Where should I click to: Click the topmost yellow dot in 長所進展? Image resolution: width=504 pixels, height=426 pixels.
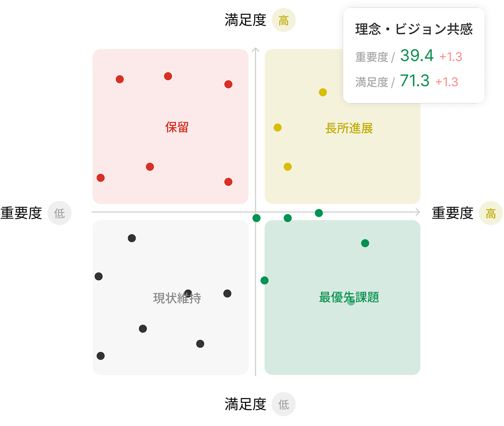pyautogui.click(x=323, y=92)
